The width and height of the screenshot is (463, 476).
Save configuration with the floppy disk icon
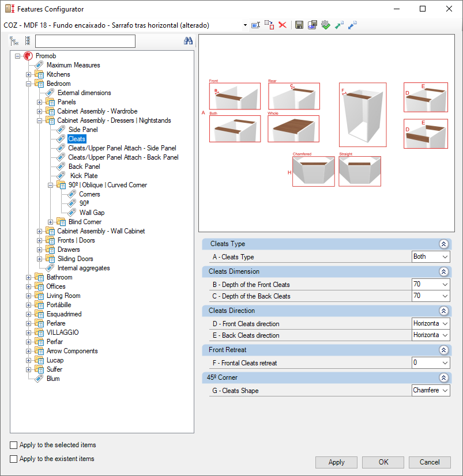(299, 25)
